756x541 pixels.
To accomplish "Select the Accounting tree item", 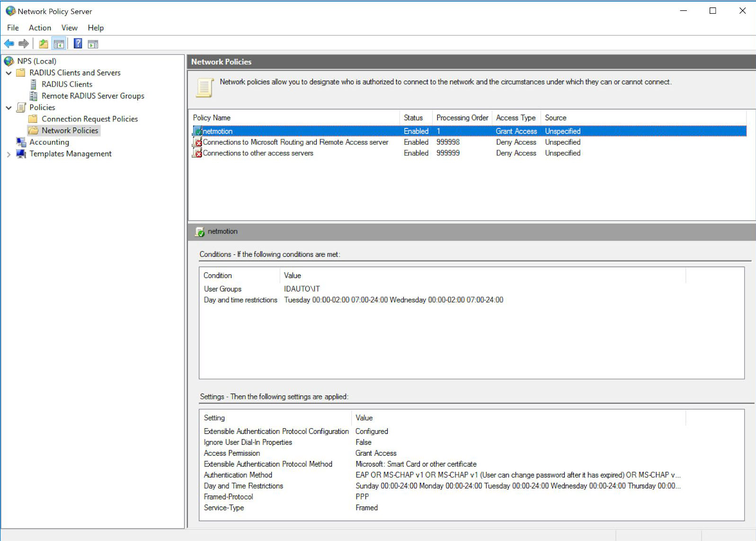I will (x=49, y=142).
